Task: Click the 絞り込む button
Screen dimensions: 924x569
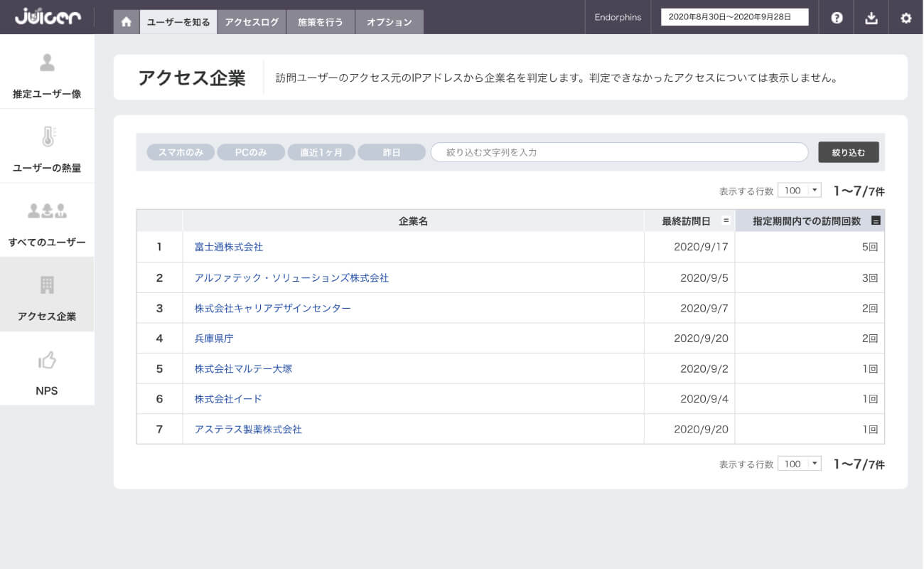Action: coord(849,152)
